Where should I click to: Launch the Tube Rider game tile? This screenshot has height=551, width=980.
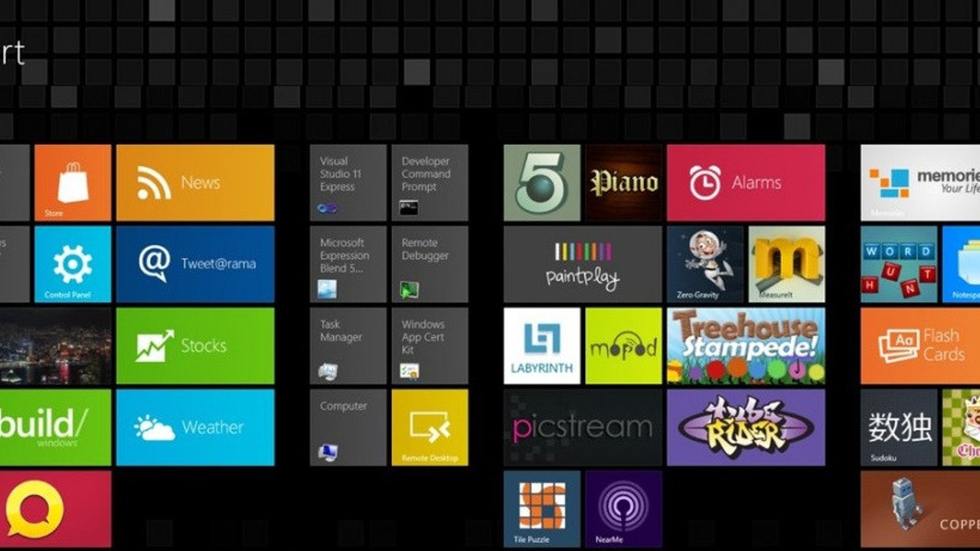point(746,427)
